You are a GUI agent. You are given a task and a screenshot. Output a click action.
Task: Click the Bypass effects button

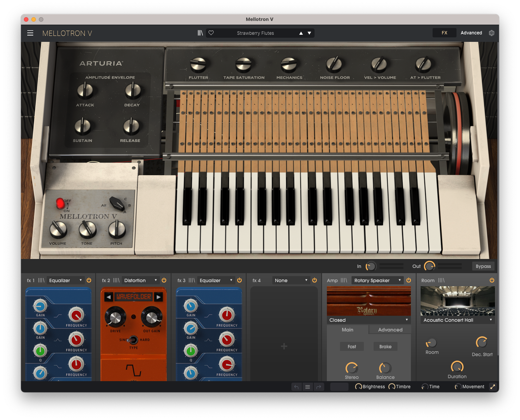pos(483,266)
